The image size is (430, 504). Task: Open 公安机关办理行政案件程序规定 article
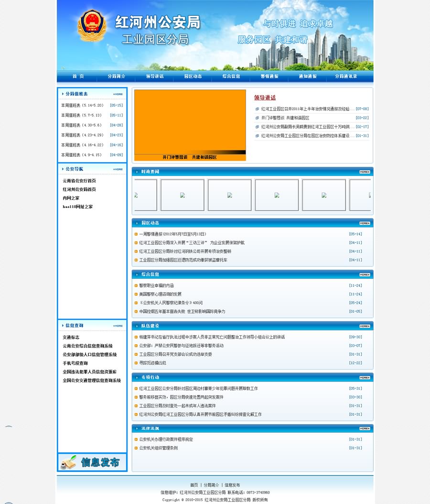[x=166, y=439]
